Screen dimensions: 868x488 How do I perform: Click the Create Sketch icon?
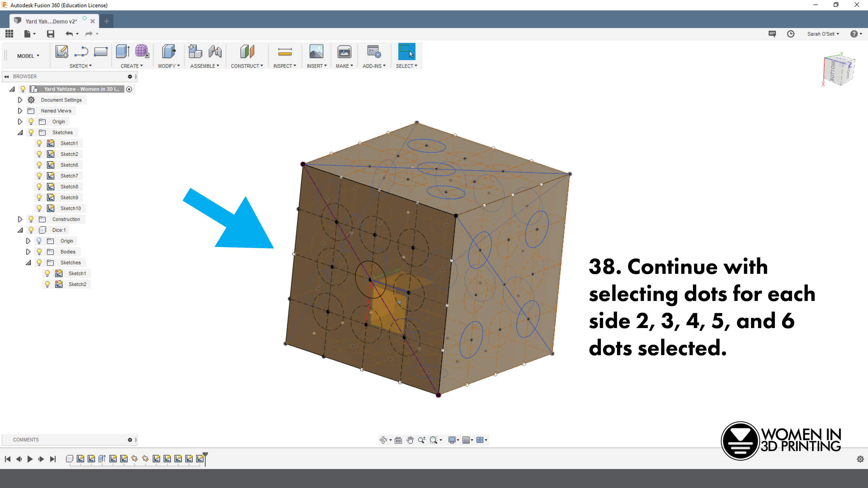tap(62, 52)
